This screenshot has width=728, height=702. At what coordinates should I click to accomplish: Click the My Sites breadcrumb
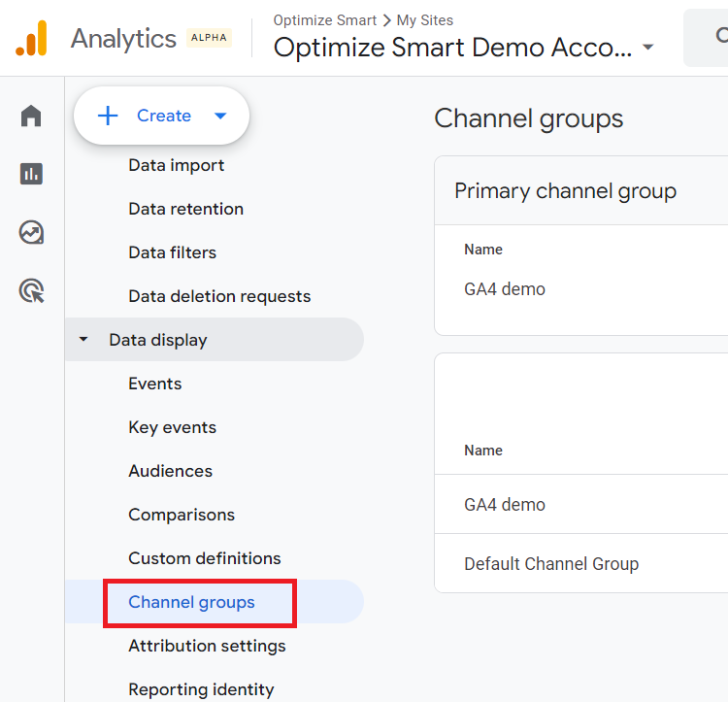(x=424, y=20)
